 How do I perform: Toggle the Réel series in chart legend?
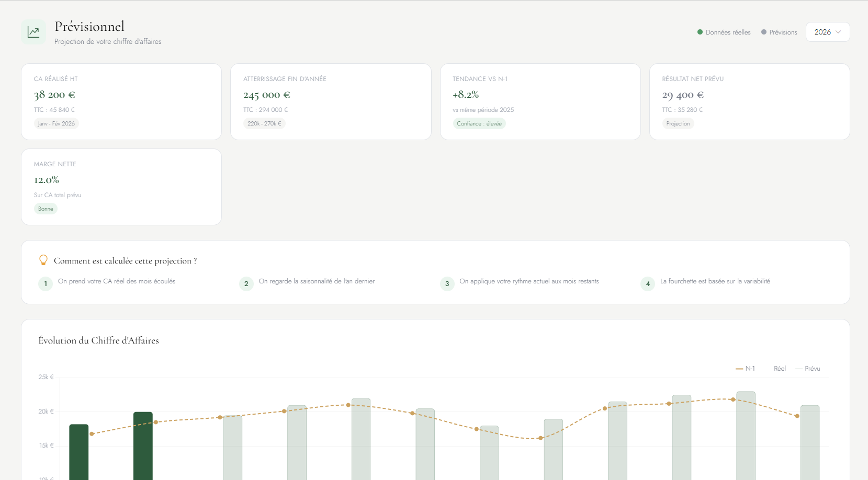779,369
